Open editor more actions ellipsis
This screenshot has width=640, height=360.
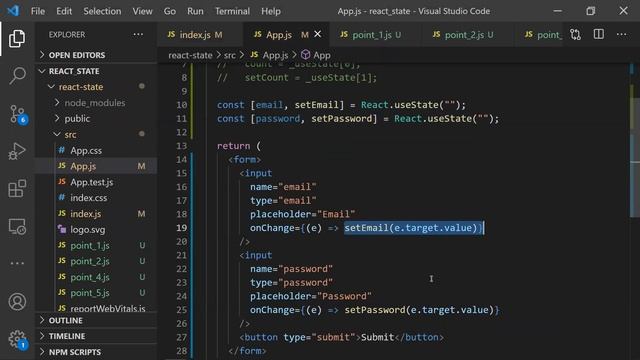(621, 34)
